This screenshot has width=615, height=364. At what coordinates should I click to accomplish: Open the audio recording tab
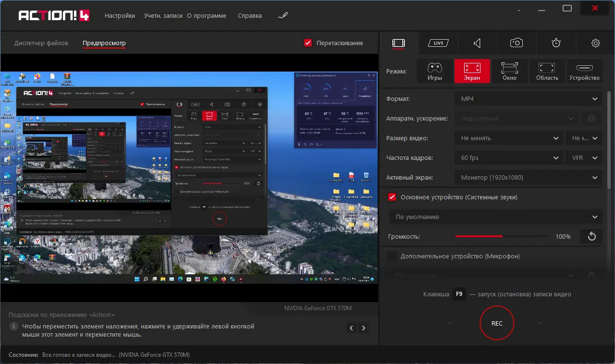[477, 43]
